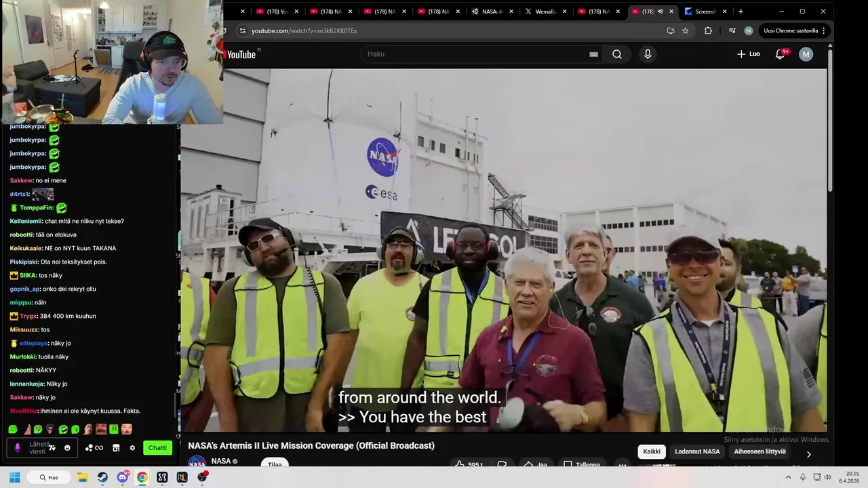
Task: Open the on-screen keyboard icon in search box
Action: point(593,54)
